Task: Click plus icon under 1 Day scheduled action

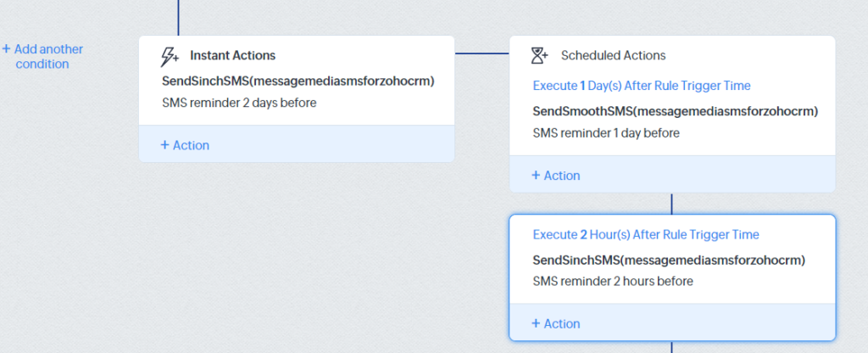Action: coord(536,175)
